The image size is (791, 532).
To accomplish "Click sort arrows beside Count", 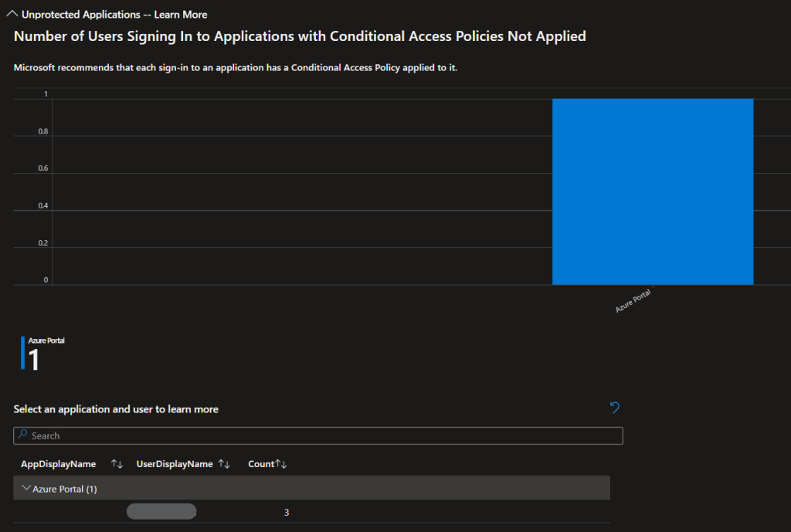I will coord(282,464).
